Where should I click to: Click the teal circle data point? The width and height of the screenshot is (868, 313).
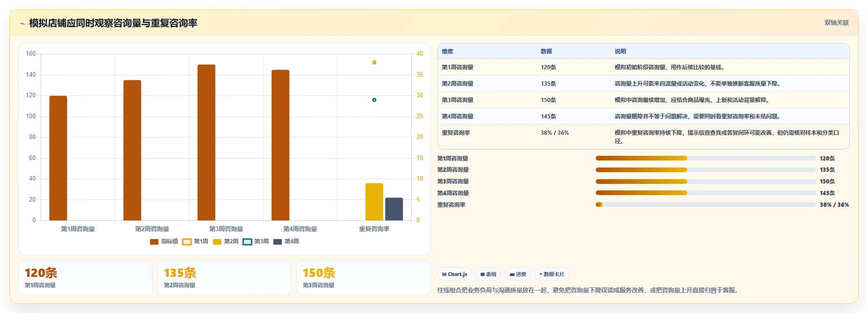(x=374, y=100)
